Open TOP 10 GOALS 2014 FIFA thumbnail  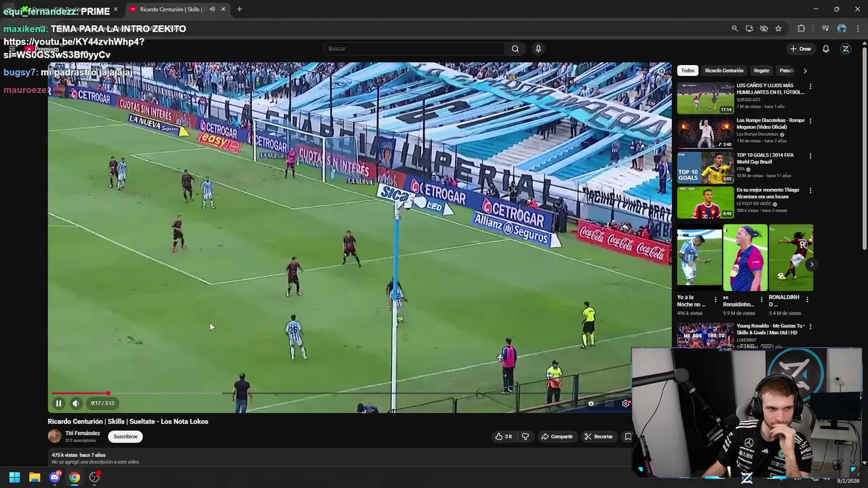tap(705, 167)
